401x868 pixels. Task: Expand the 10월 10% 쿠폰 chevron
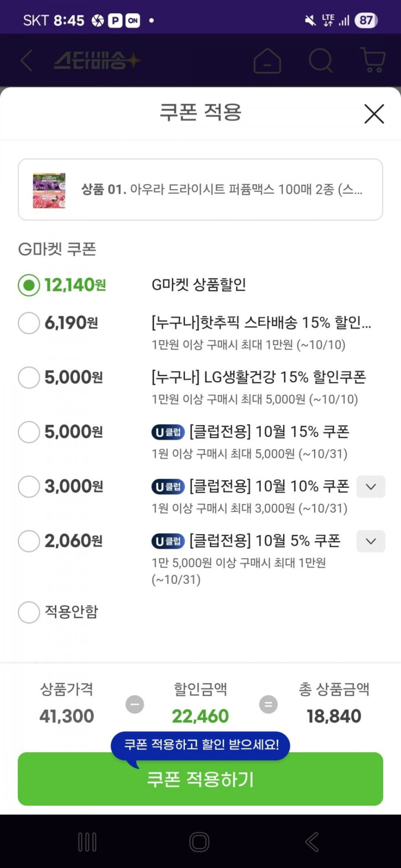click(370, 487)
